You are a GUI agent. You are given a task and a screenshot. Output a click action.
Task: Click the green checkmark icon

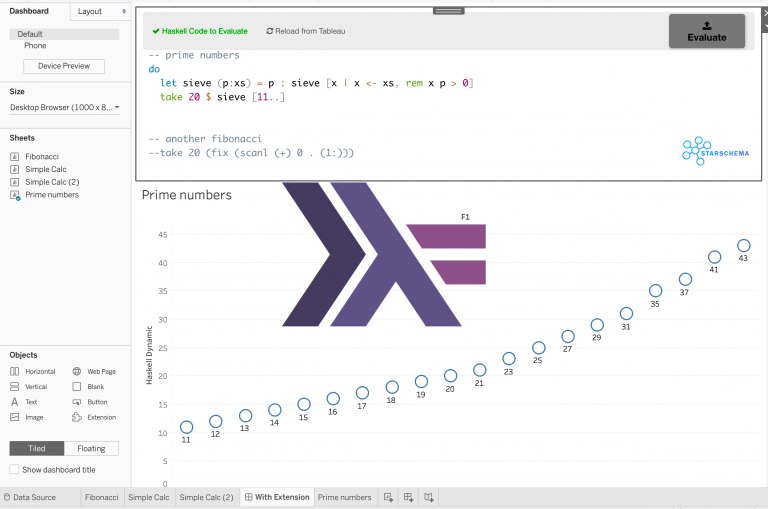[x=156, y=31]
